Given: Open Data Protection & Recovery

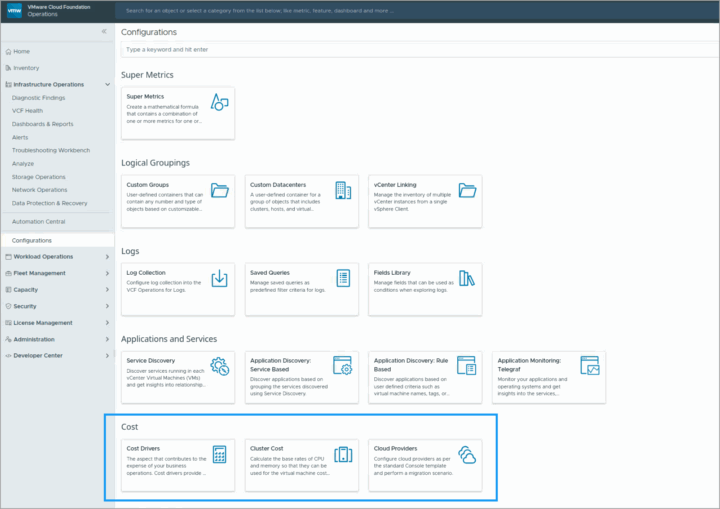Looking at the screenshot, I should tap(50, 203).
